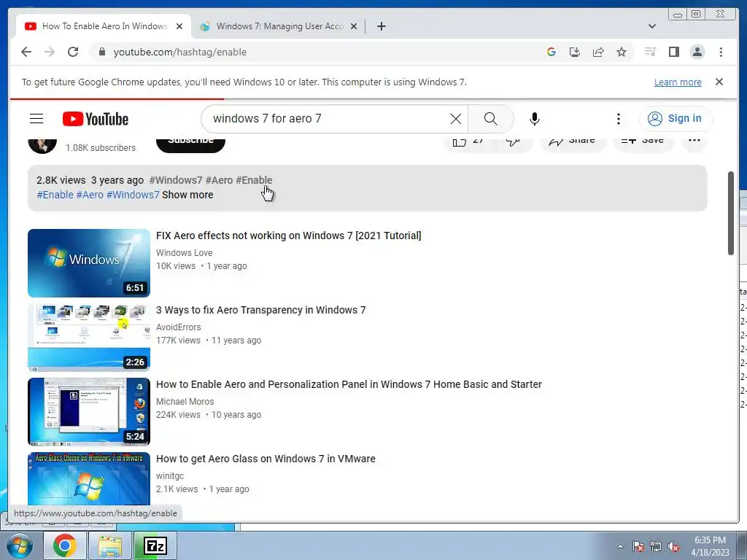This screenshot has height=560, width=747.
Task: Subscribe to the channel
Action: 190,143
